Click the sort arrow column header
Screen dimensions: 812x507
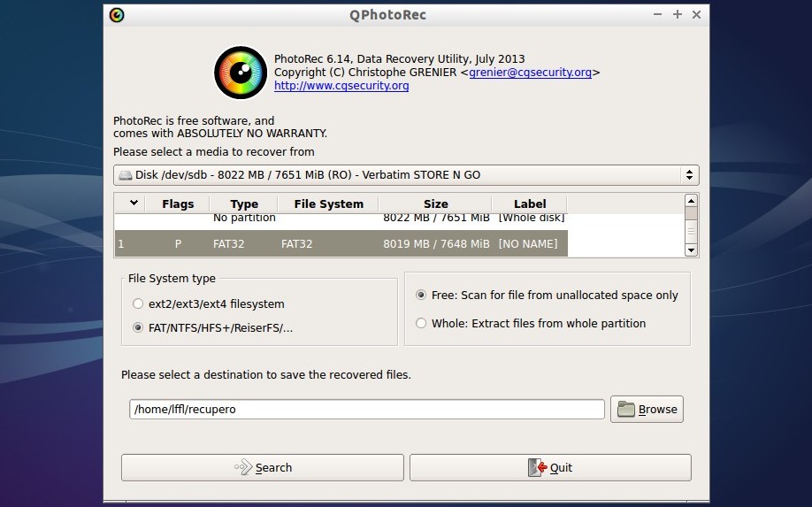(130, 204)
